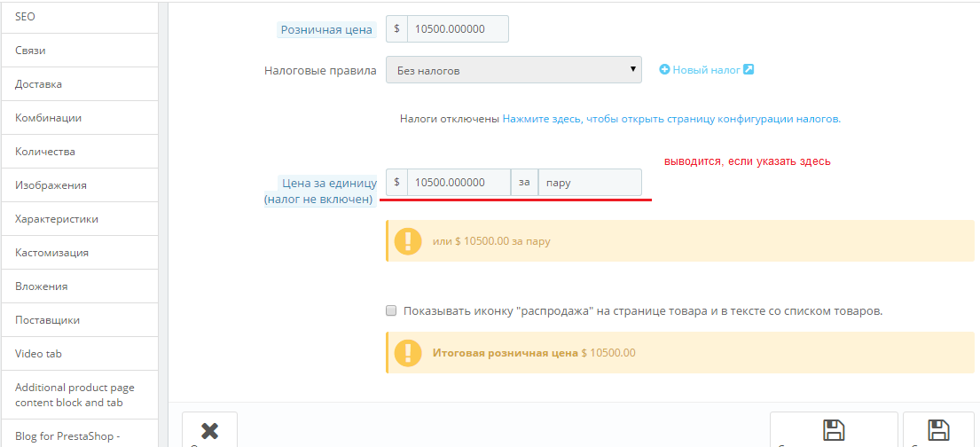Open the tax configuration page link
Screen dimensions: 980x447
point(672,119)
